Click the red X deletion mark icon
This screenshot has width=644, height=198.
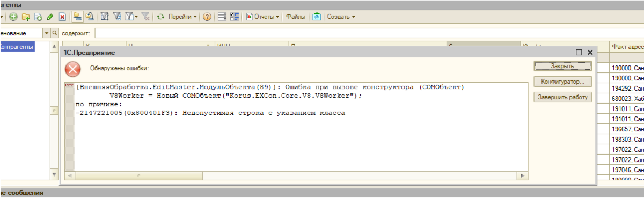[x=62, y=17]
